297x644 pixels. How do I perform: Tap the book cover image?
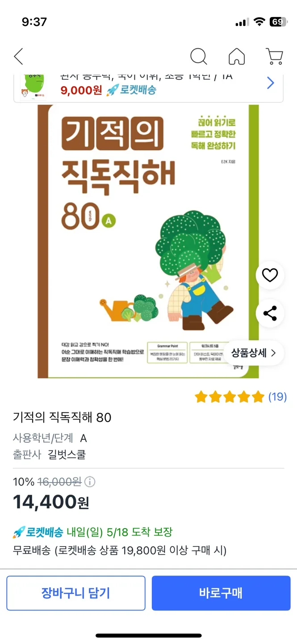(x=148, y=241)
